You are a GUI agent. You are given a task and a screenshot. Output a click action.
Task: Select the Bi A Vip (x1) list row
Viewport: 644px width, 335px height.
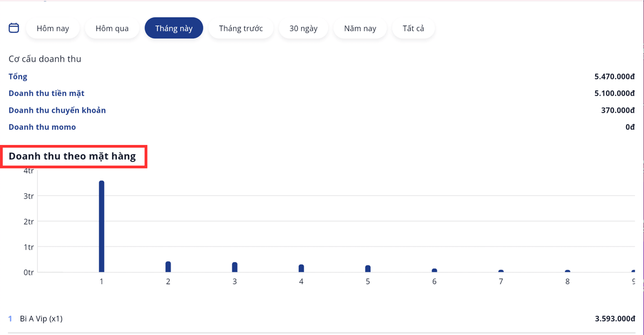click(41, 319)
